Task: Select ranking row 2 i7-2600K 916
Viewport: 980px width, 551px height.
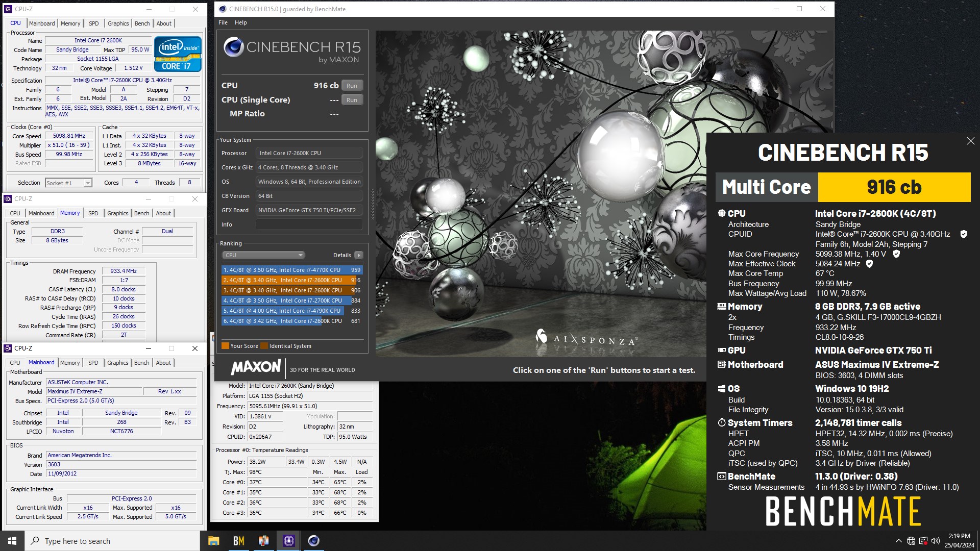Action: (292, 280)
